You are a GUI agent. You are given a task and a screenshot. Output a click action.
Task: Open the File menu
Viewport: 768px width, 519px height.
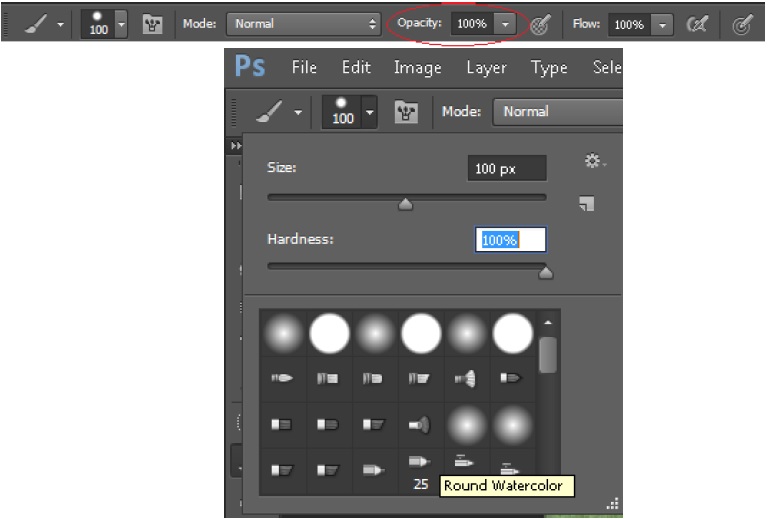(304, 68)
